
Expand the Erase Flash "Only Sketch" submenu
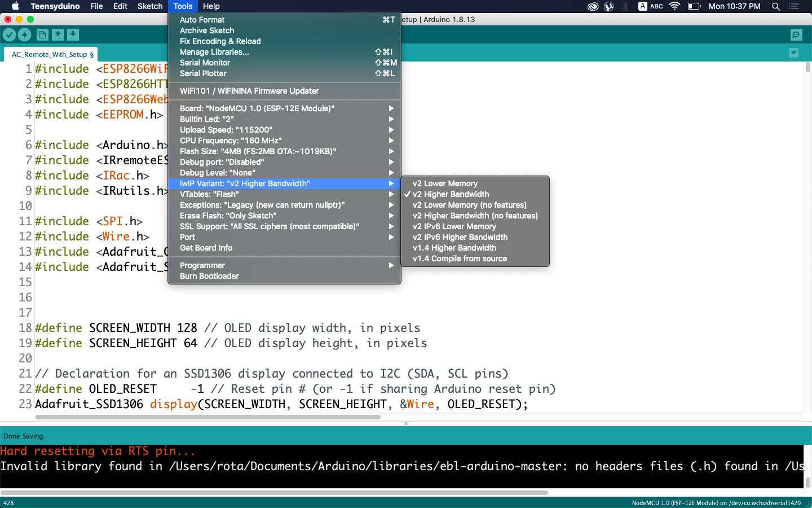click(x=284, y=216)
